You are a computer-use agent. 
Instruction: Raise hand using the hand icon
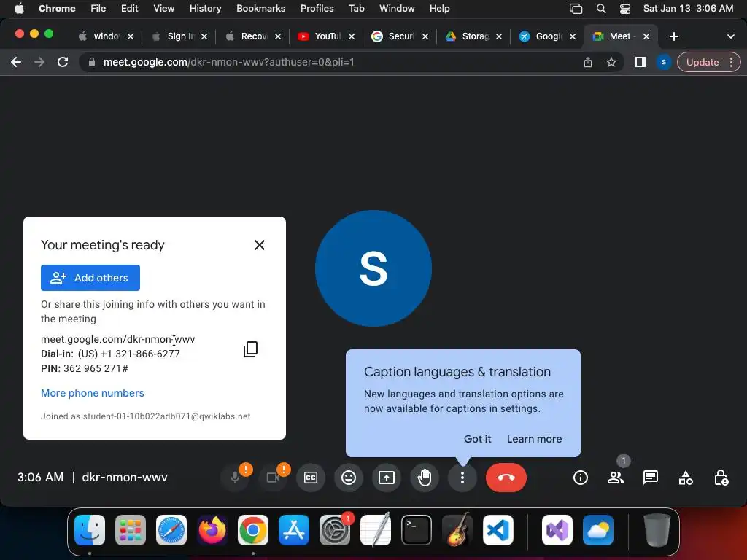pyautogui.click(x=425, y=477)
